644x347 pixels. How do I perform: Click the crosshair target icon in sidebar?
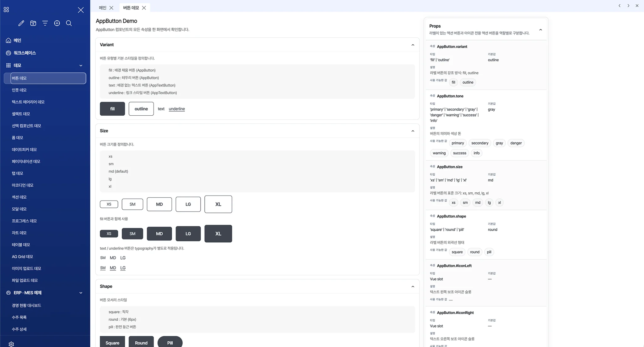pyautogui.click(x=57, y=23)
